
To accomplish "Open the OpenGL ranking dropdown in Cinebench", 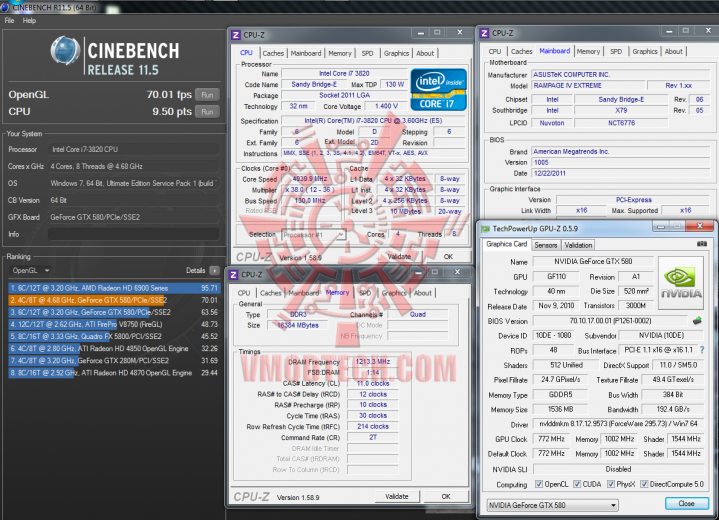I will point(30,271).
